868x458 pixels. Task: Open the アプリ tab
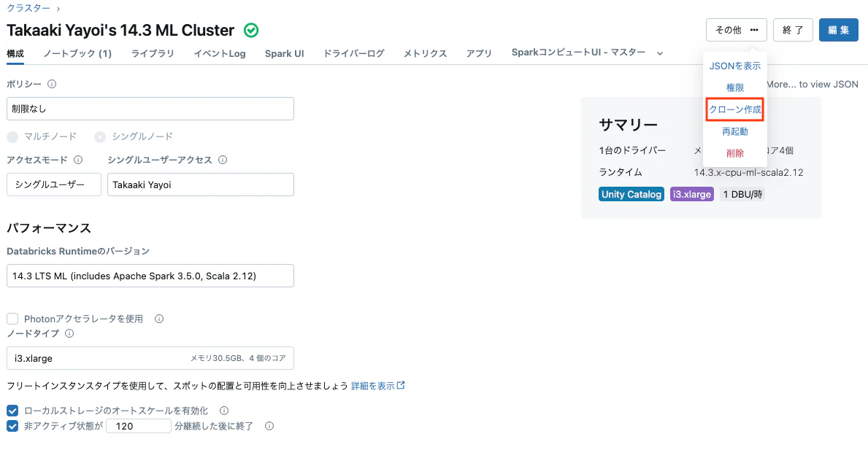(479, 54)
